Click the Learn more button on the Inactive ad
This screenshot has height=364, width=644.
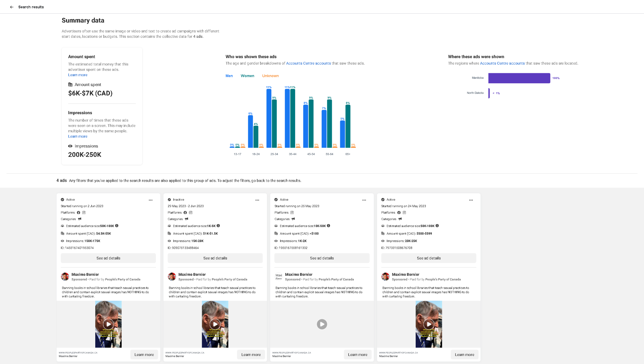point(251,355)
